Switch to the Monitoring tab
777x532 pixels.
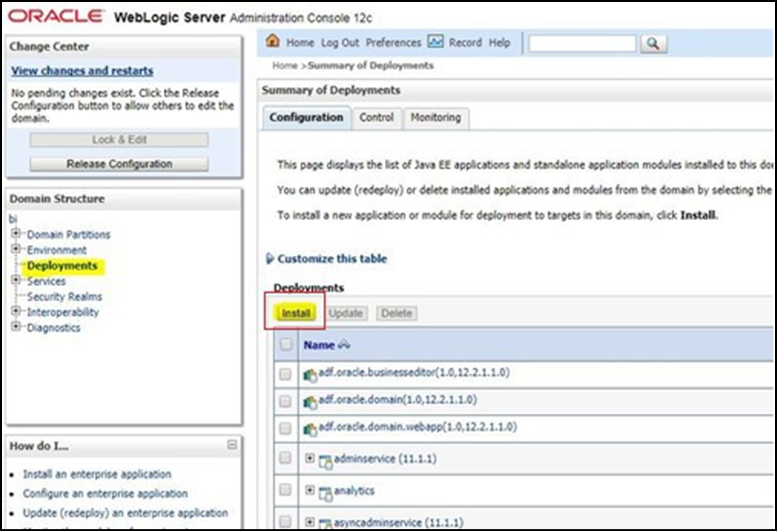436,118
